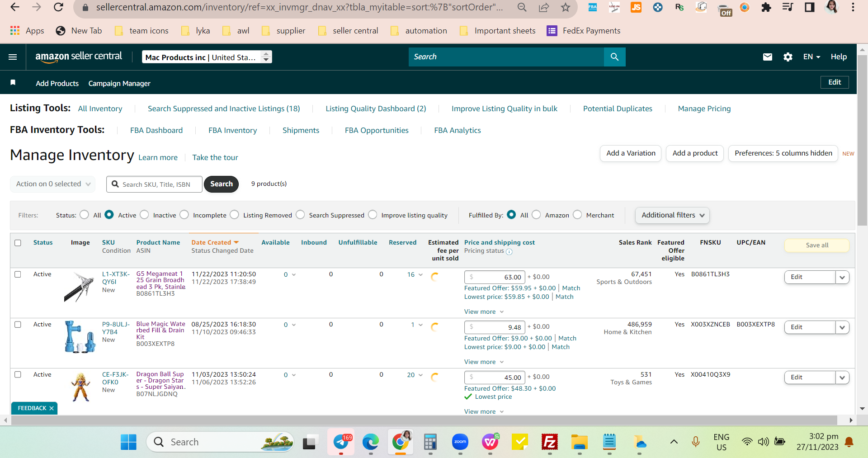Expand the Additional filters dropdown
This screenshot has height=458, width=868.
[x=672, y=215]
